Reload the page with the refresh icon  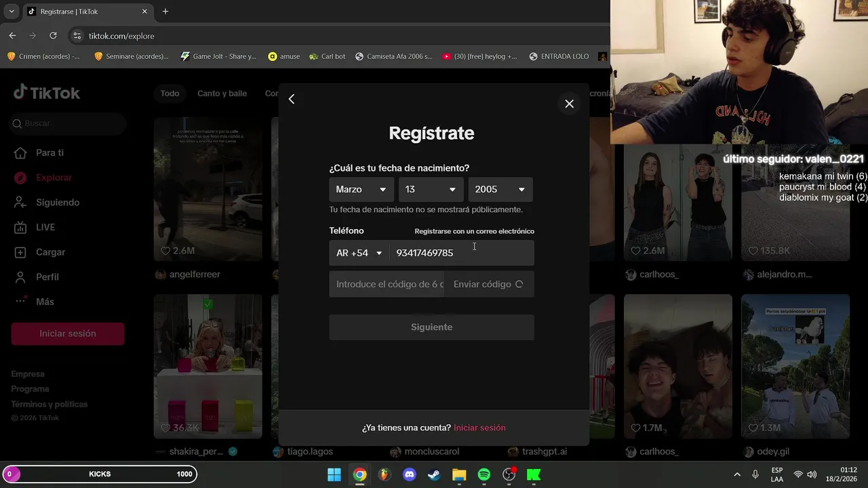[53, 36]
